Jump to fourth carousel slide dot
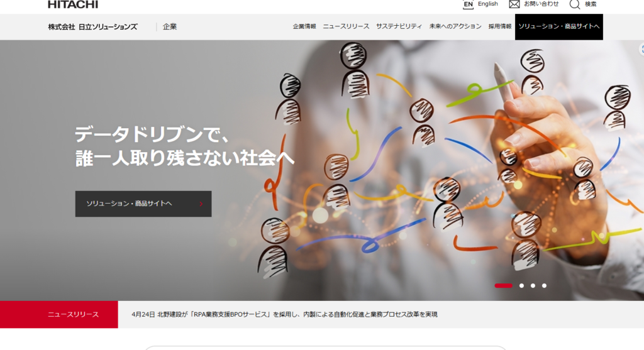Viewport: 644px width, 350px height. point(544,285)
